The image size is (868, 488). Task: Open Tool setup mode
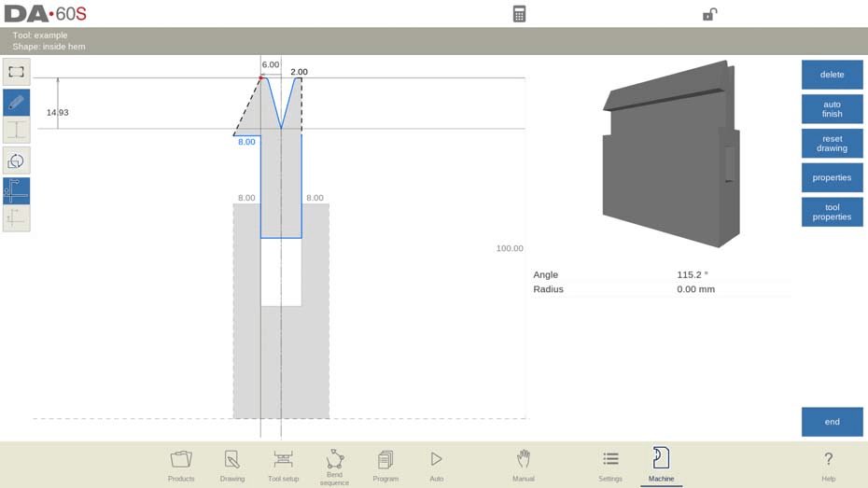coord(283,466)
